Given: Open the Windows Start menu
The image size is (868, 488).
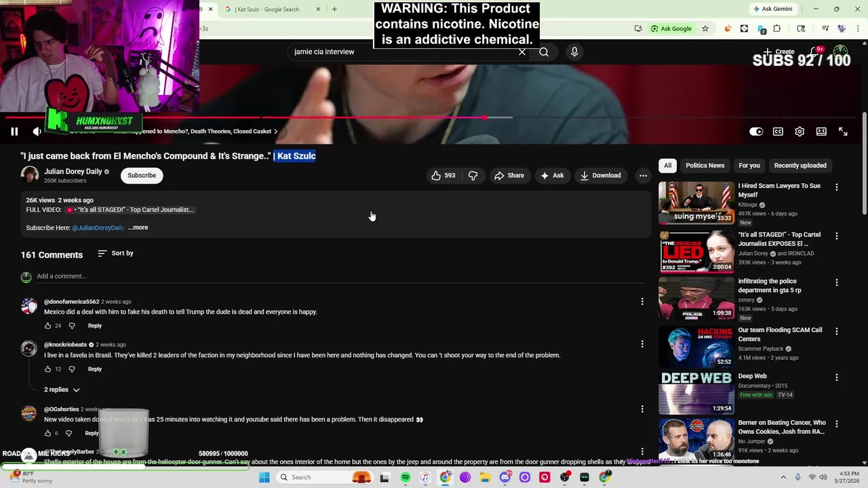Looking at the screenshot, I should [264, 477].
